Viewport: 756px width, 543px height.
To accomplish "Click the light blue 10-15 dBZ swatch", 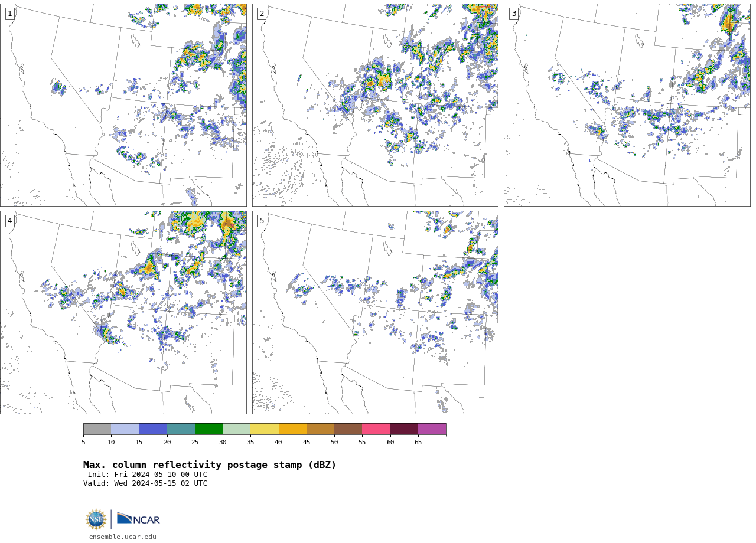I will [125, 429].
